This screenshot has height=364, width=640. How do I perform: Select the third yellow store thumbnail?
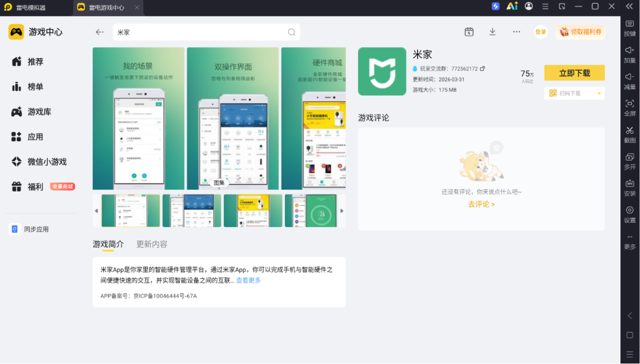(x=253, y=211)
